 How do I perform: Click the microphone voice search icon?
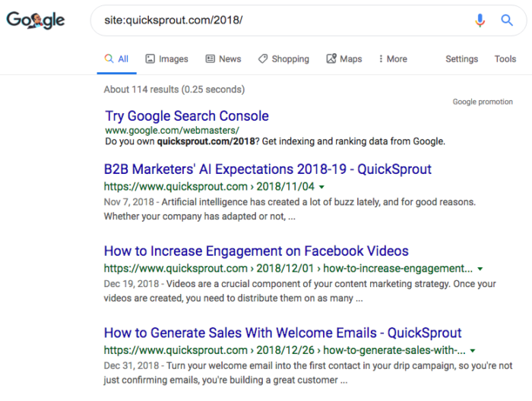coord(480,21)
